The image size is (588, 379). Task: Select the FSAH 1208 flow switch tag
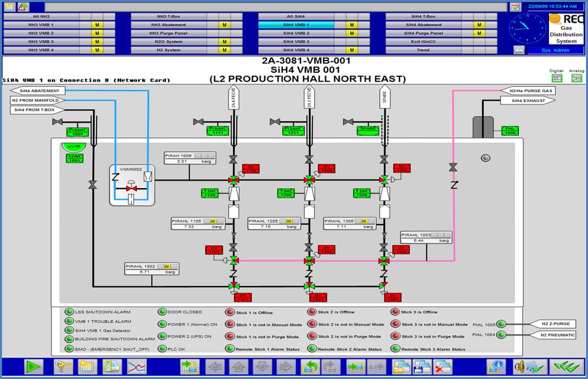point(286,193)
